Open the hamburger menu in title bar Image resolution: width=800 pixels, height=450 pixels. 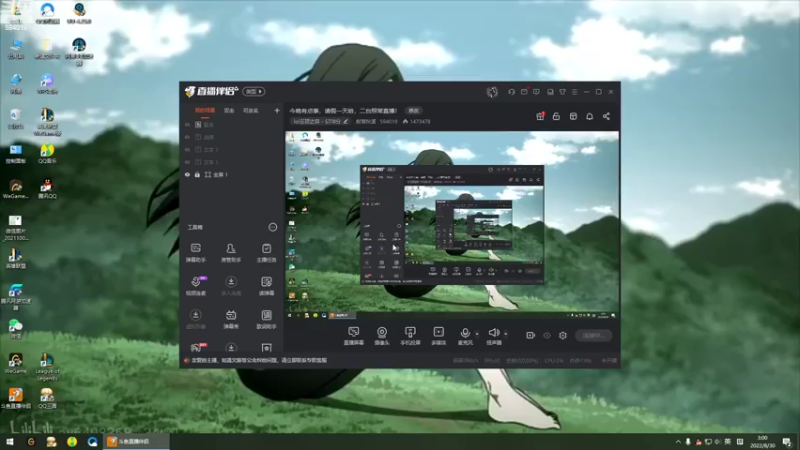[x=574, y=92]
